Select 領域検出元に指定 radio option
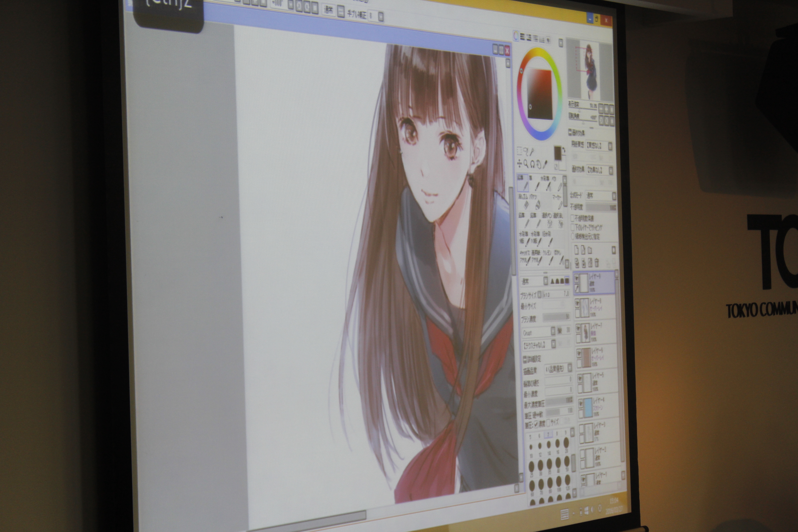The image size is (798, 532). [573, 236]
